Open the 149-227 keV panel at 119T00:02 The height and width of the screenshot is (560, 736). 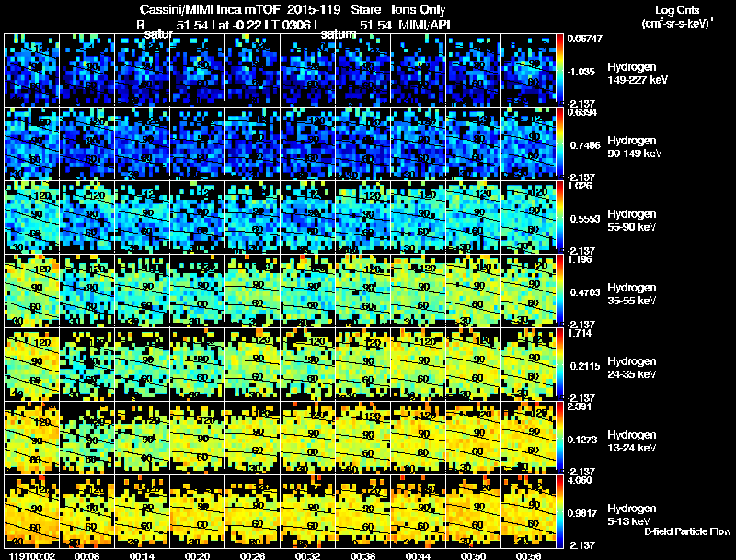(x=32, y=70)
